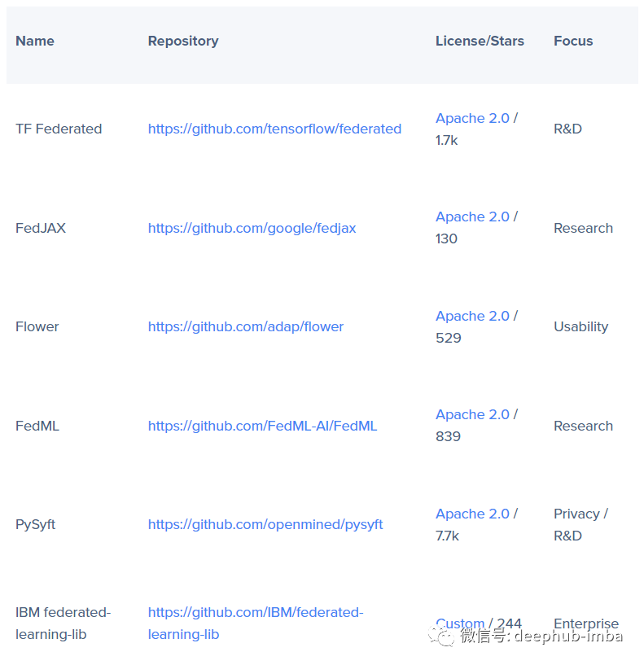
Task: Click Apache 2.0 license for TF Federated
Action: pos(472,118)
